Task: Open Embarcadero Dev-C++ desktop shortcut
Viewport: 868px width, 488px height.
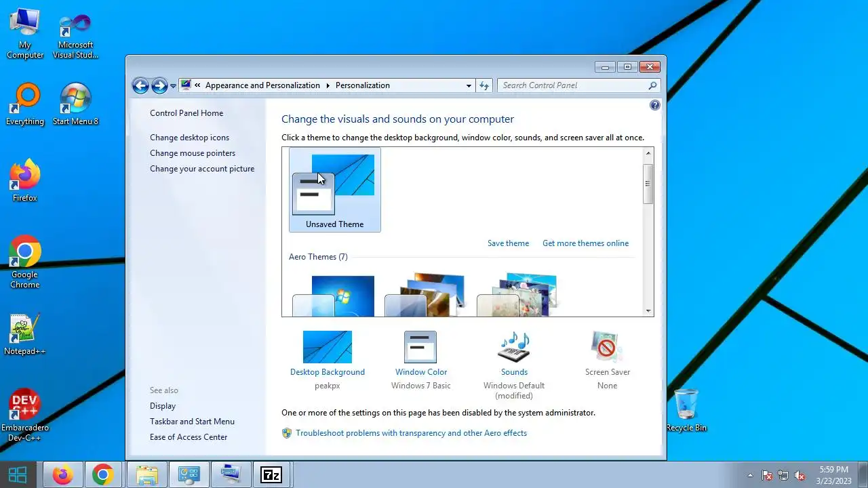Action: (x=25, y=415)
